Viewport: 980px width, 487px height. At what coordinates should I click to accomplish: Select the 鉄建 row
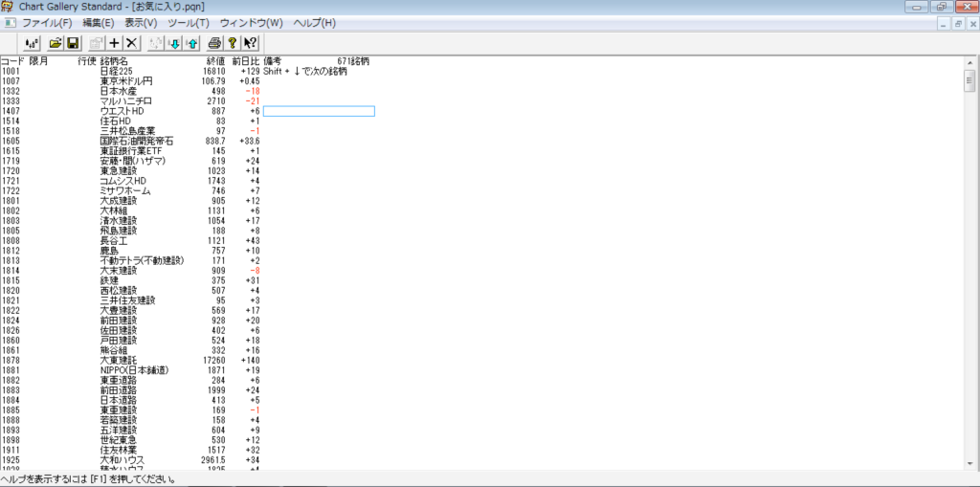(x=130, y=280)
